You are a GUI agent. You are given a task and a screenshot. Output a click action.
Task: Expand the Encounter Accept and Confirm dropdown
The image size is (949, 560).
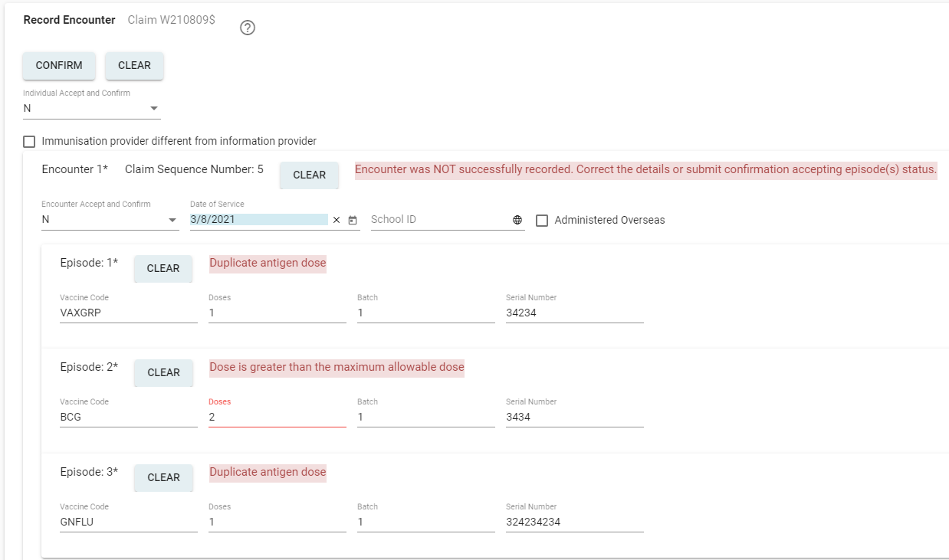[109, 220]
